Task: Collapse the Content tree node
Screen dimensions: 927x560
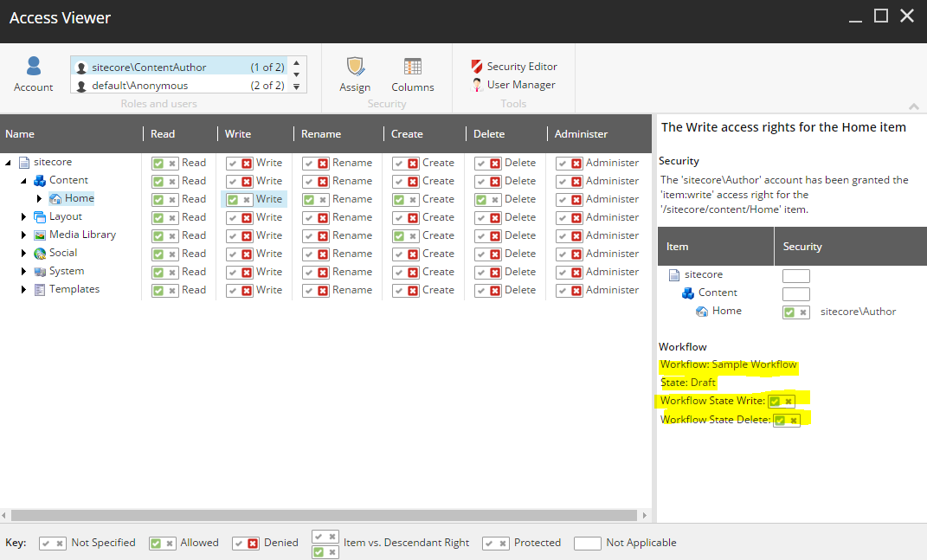Action: pyautogui.click(x=23, y=180)
